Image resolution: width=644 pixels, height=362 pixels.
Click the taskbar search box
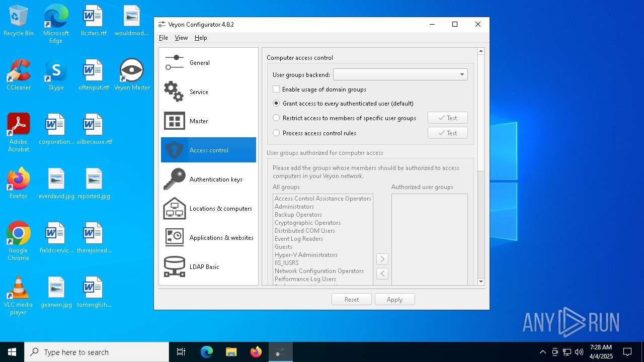pos(97,352)
